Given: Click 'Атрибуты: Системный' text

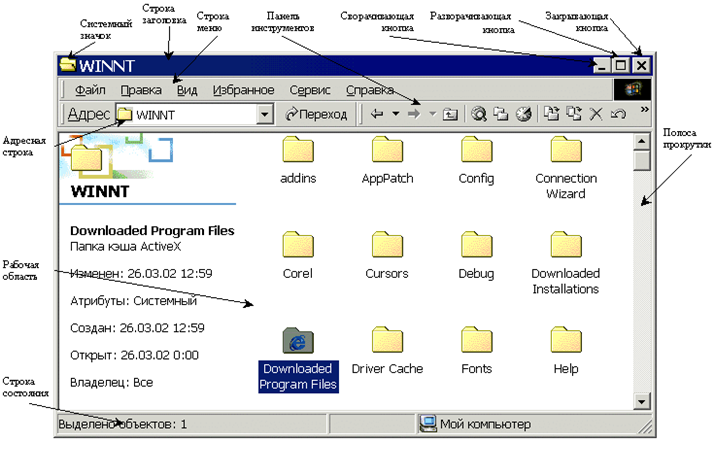Looking at the screenshot, I should pos(133,301).
